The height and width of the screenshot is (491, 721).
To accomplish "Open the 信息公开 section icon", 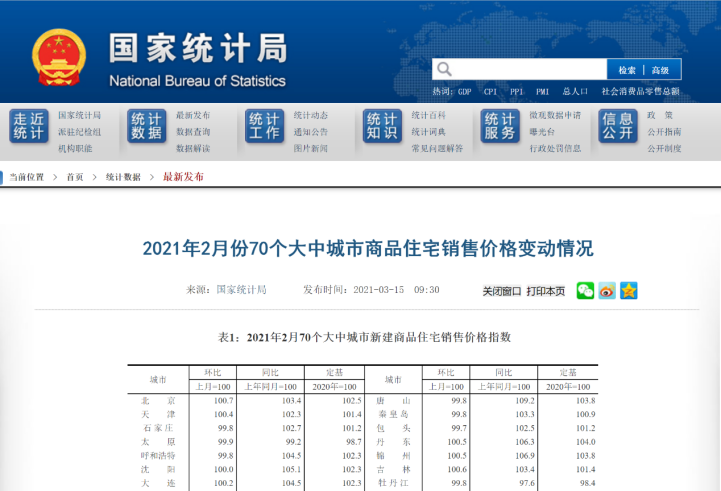I will (618, 127).
